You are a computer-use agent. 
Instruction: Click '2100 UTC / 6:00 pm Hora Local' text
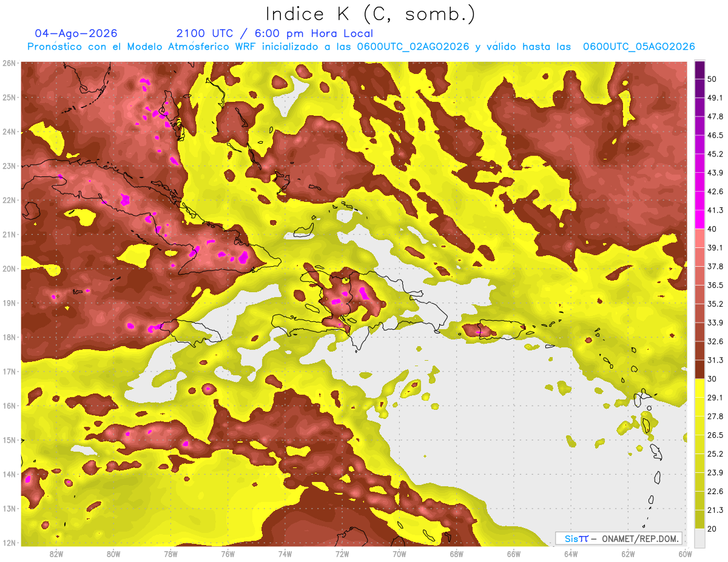point(274,33)
